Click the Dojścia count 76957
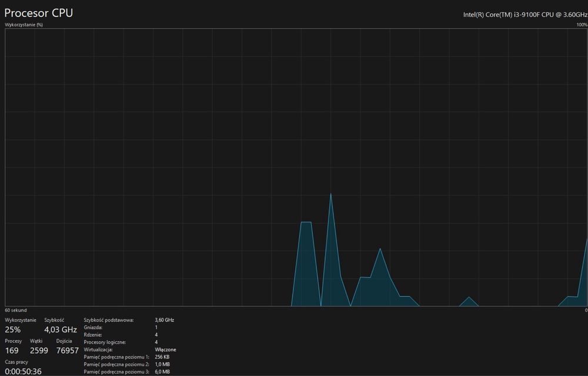Viewport: 588px width, 376px height. pyautogui.click(x=68, y=351)
